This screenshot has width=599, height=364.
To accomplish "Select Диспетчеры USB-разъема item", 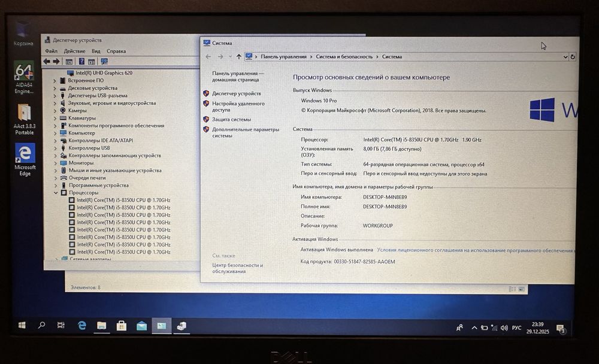I will [98, 95].
